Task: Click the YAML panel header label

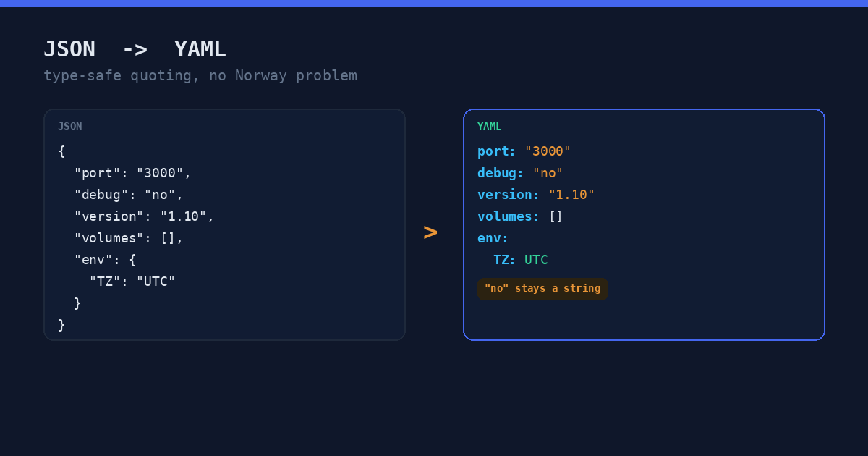Action: [490, 126]
